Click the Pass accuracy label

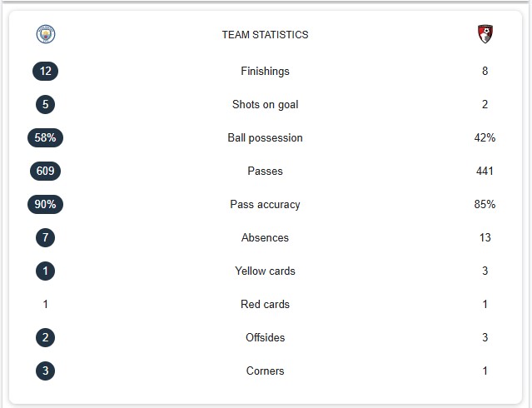tap(266, 204)
